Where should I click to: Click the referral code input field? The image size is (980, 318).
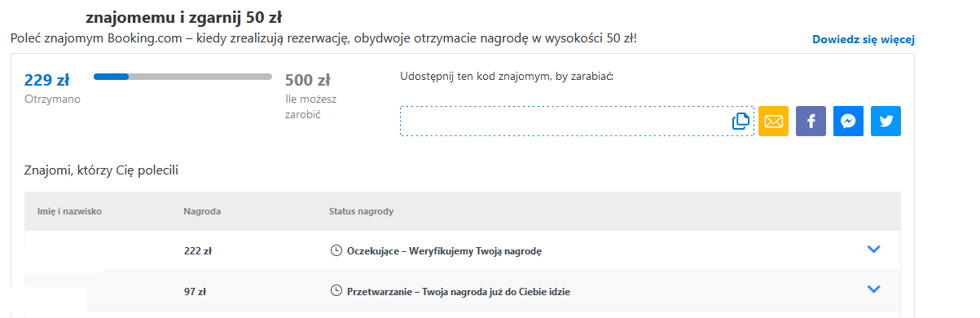coord(577,121)
